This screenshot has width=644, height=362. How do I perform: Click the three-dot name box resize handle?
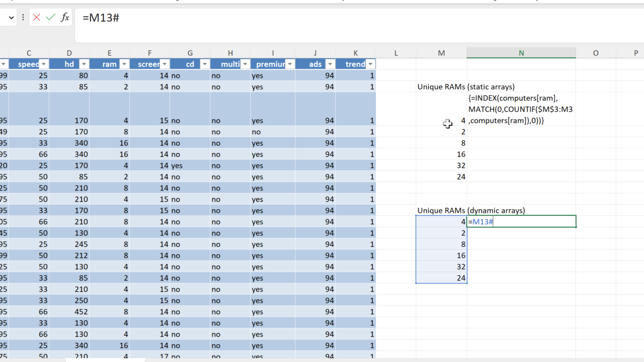[x=23, y=18]
